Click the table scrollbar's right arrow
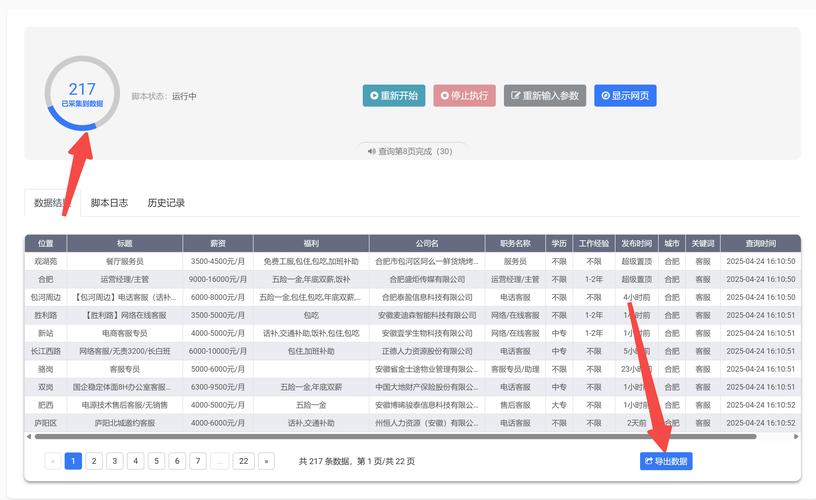The width and height of the screenshot is (816, 500). click(797, 436)
